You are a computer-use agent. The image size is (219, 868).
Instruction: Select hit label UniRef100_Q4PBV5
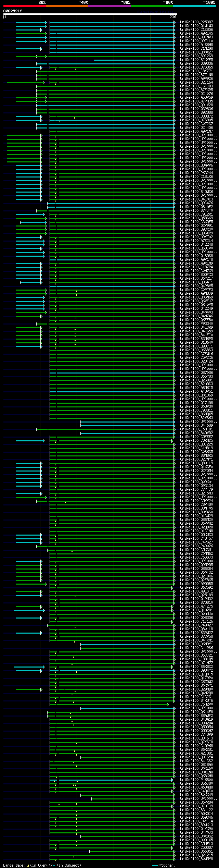(196, 286)
